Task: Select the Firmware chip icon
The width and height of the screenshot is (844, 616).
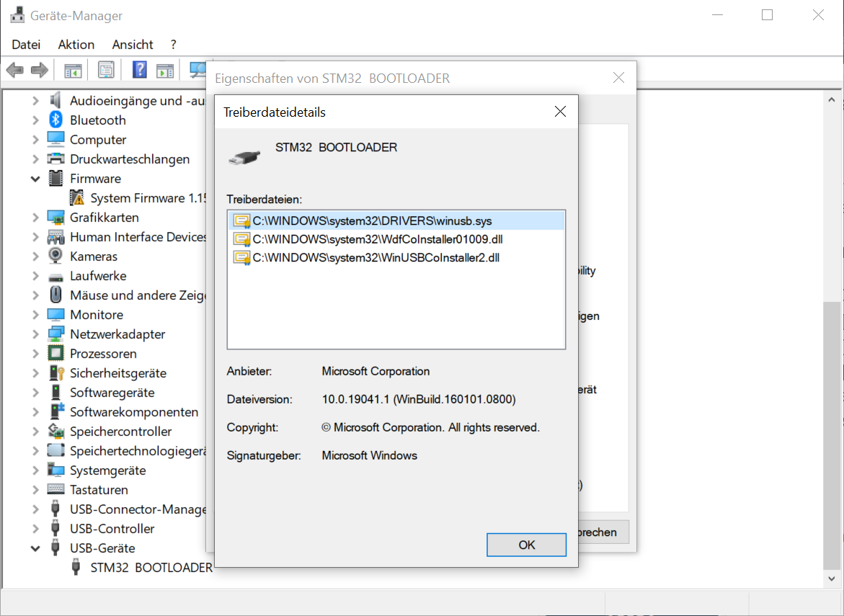Action: (x=55, y=178)
